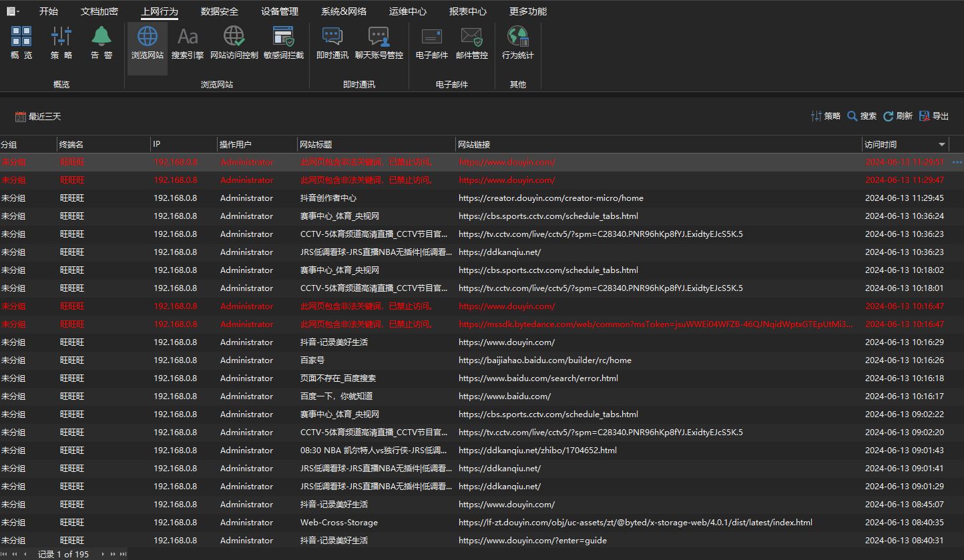Viewport: 964px width, 560px height.
Task: Click the 导出 export button
Action: (934, 116)
